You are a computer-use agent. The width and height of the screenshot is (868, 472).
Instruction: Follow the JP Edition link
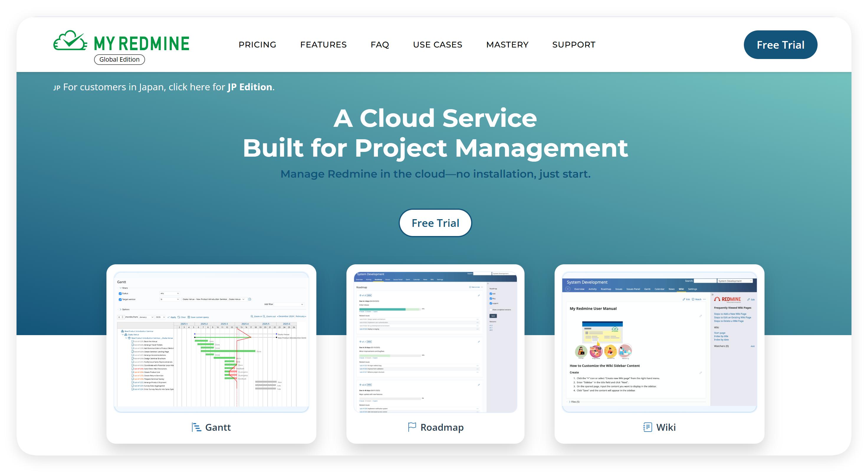coord(250,87)
